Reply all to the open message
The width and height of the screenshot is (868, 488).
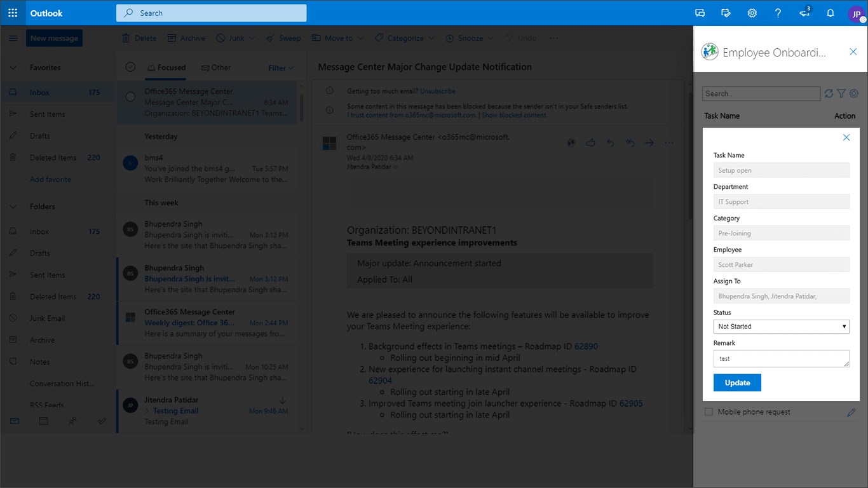tap(630, 143)
